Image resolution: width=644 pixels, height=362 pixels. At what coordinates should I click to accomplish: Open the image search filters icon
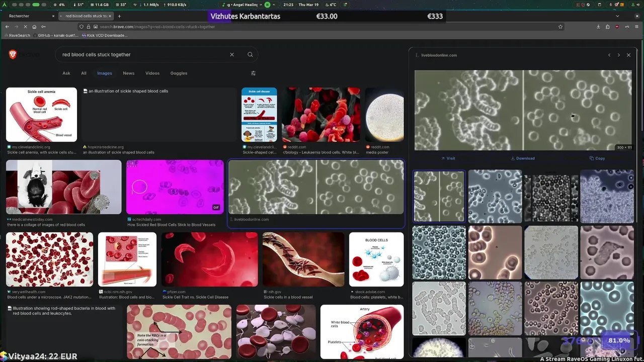point(253,73)
